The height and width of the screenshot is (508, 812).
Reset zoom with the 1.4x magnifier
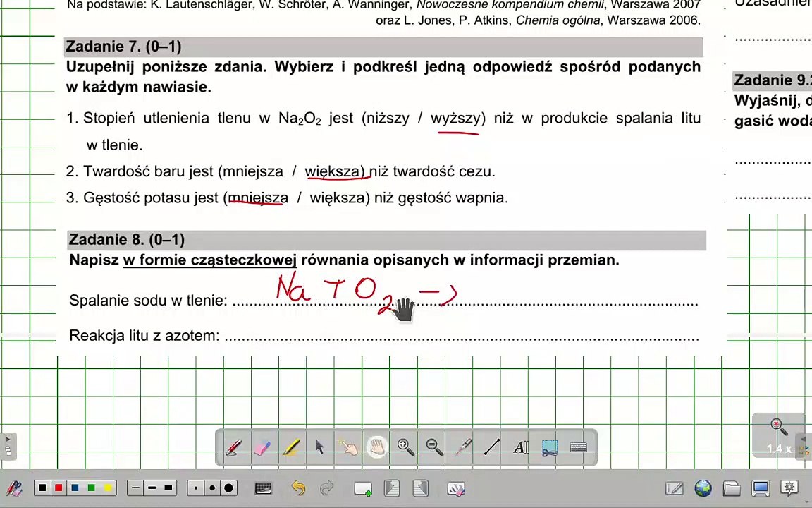pyautogui.click(x=779, y=435)
